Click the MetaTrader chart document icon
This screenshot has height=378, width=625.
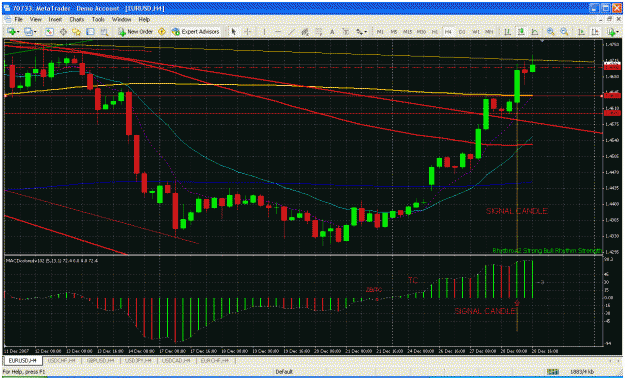8,19
